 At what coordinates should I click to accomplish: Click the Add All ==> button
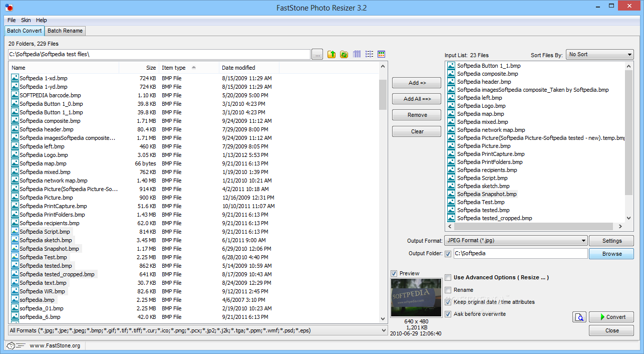pos(417,99)
